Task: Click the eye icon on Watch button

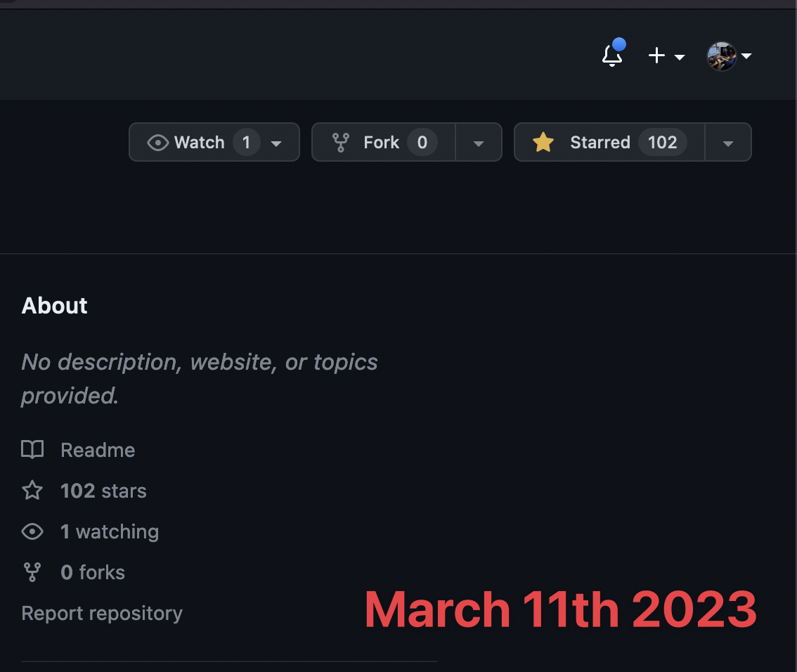Action: [x=157, y=143]
